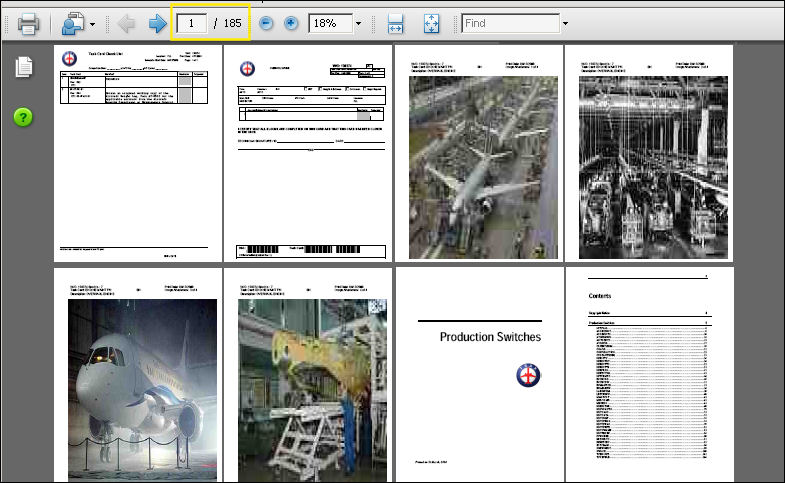Click in the Find search box
The height and width of the screenshot is (483, 785).
pyautogui.click(x=510, y=24)
